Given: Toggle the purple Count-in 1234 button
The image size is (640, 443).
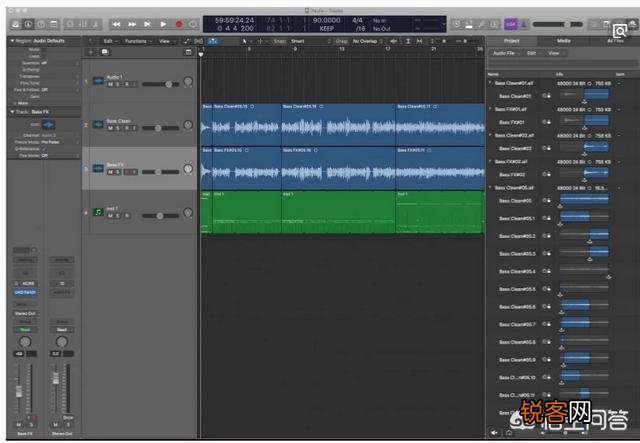Looking at the screenshot, I should click(x=510, y=24).
